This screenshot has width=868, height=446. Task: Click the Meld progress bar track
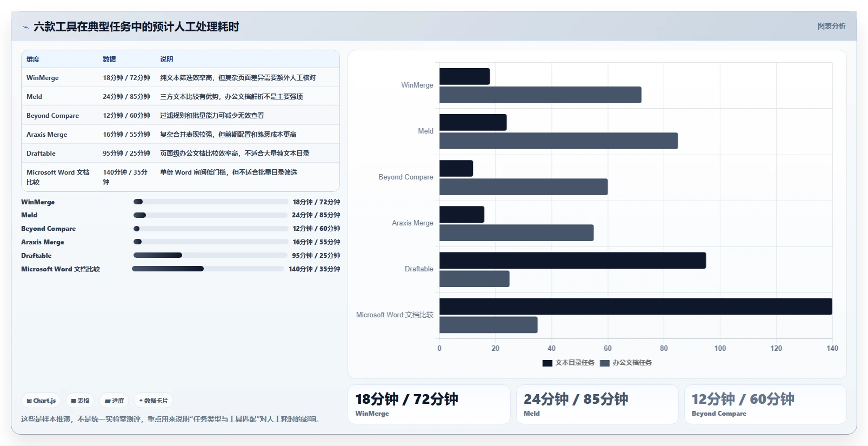click(210, 215)
